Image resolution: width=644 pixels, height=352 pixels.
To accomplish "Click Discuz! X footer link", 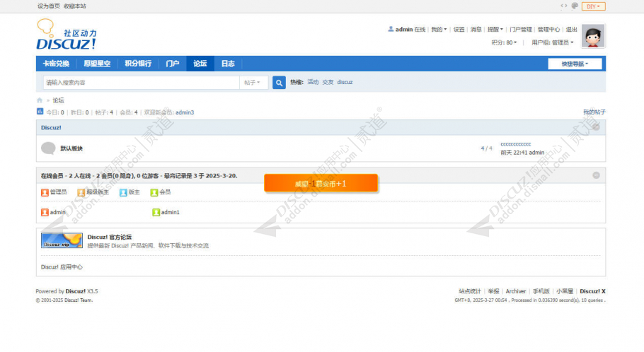I will point(592,291).
